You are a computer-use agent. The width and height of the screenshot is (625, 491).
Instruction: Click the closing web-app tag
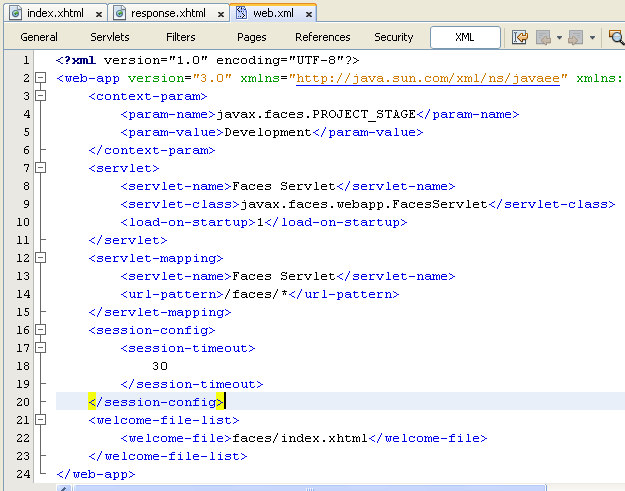[x=96, y=474]
